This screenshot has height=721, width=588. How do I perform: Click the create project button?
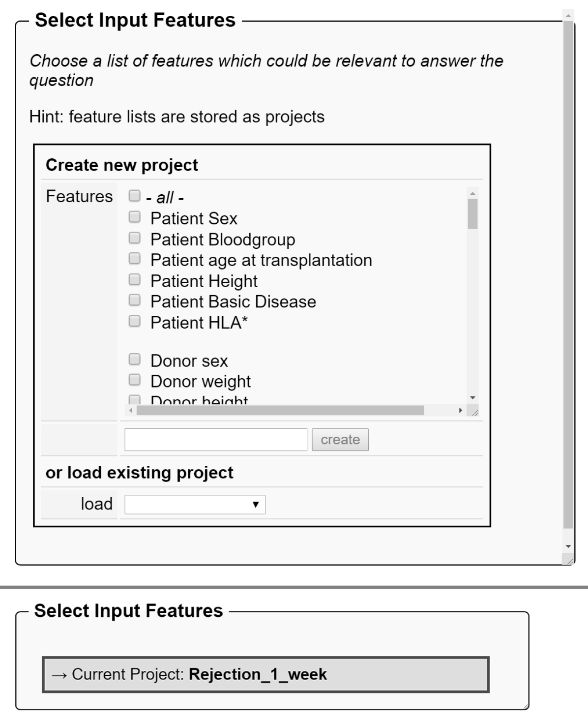(x=340, y=440)
